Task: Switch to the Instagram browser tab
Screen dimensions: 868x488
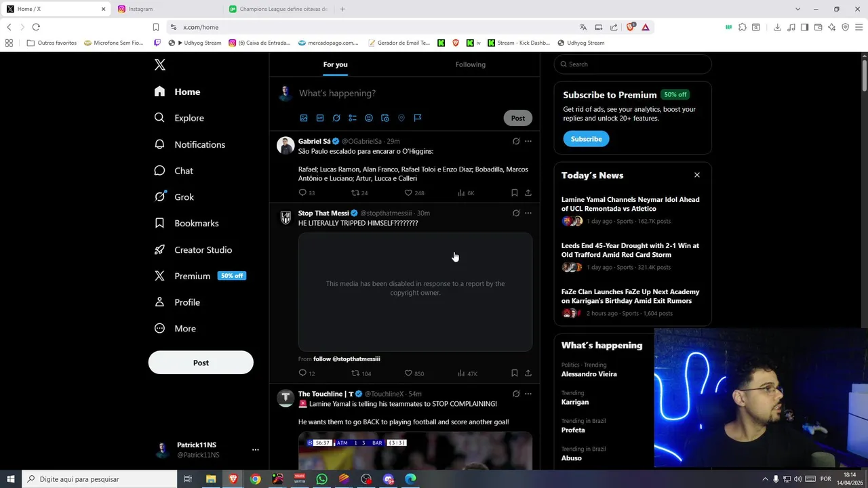Action: pos(167,9)
